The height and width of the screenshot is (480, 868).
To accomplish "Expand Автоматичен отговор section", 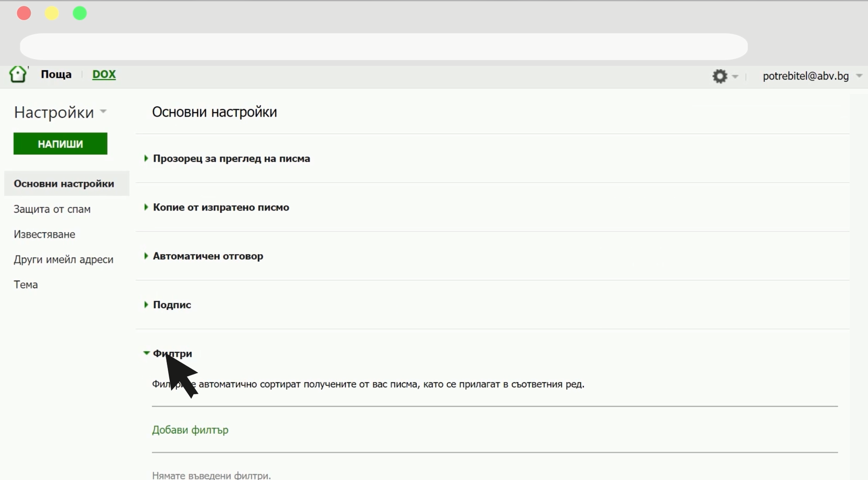I will pyautogui.click(x=204, y=256).
